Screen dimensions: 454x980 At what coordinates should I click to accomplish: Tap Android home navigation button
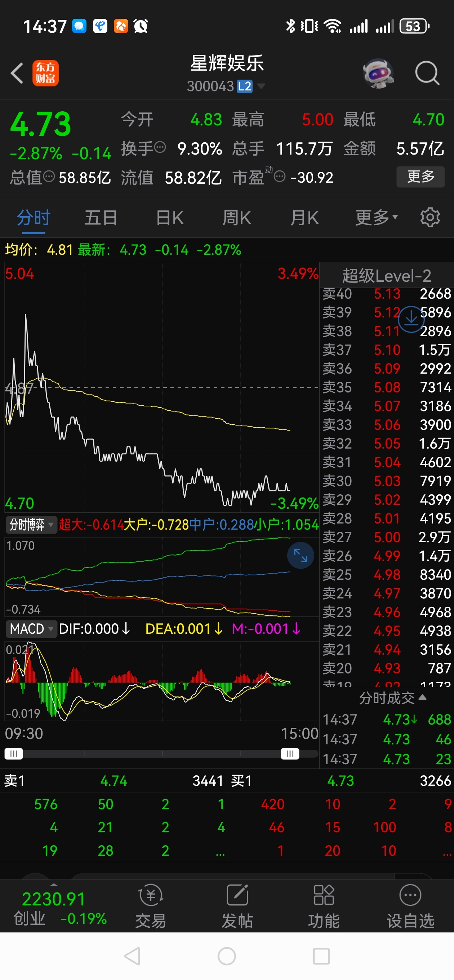pos(227,956)
